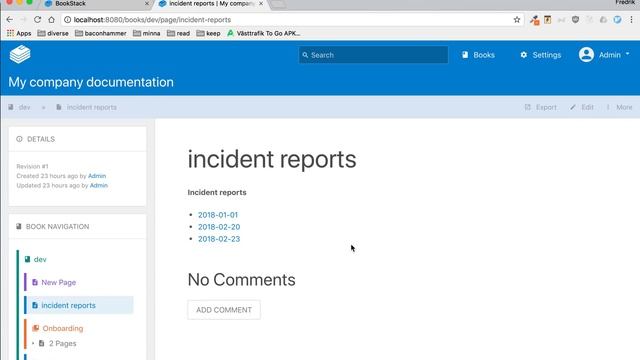
Task: Close the incident reports browser tab
Action: pyautogui.click(x=261, y=4)
